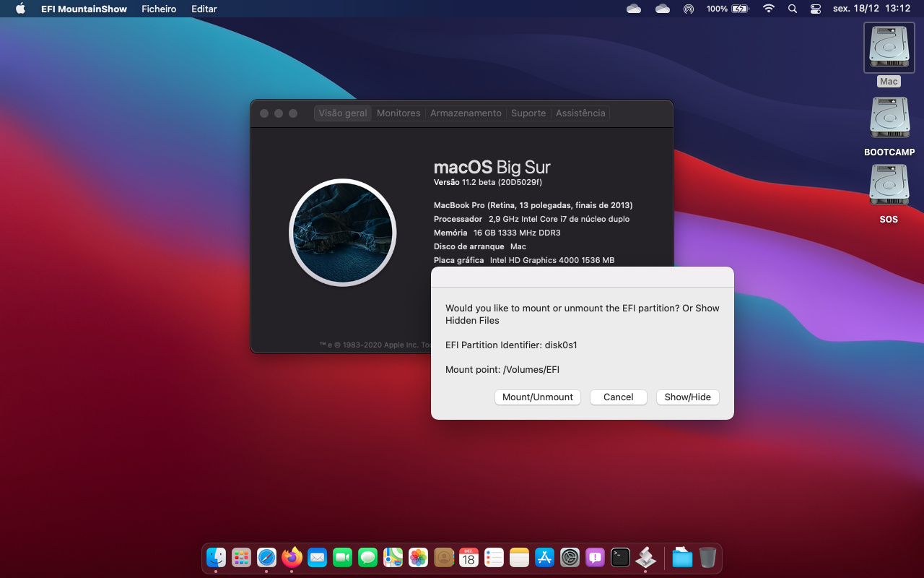Open Calendar showing 18 in Dock
924x578 pixels.
(x=469, y=557)
